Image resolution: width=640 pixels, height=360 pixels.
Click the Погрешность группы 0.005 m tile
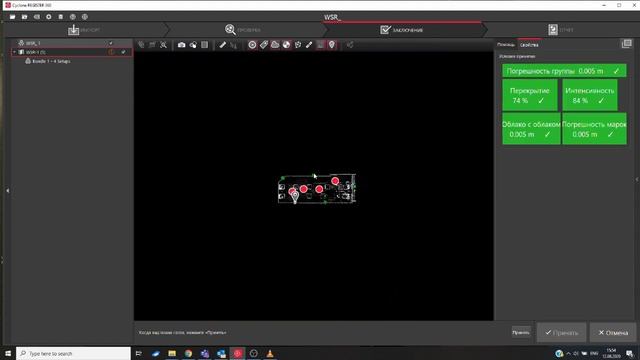tap(564, 71)
